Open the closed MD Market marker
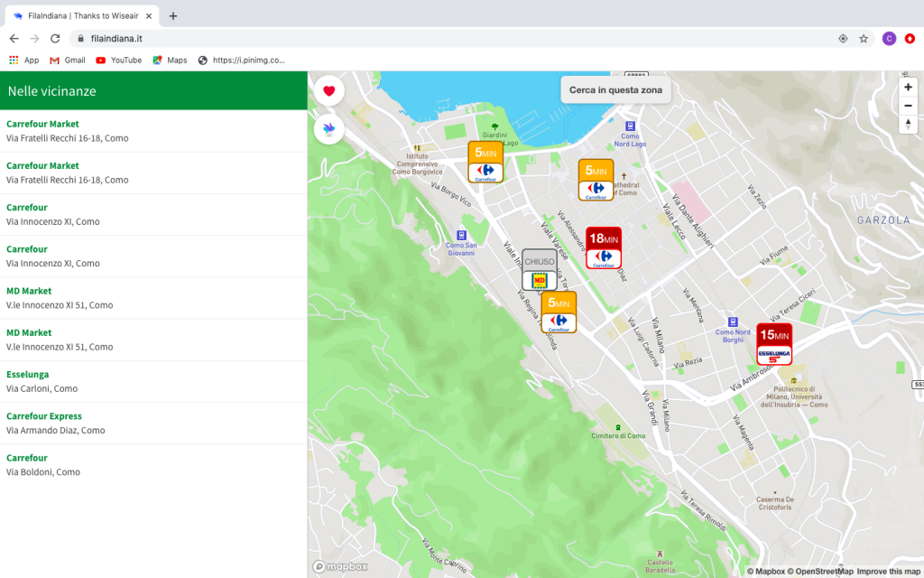The width and height of the screenshot is (924, 578). point(539,270)
